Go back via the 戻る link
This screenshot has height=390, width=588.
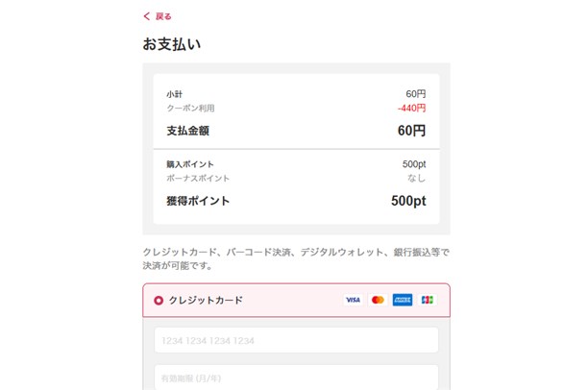point(163,16)
